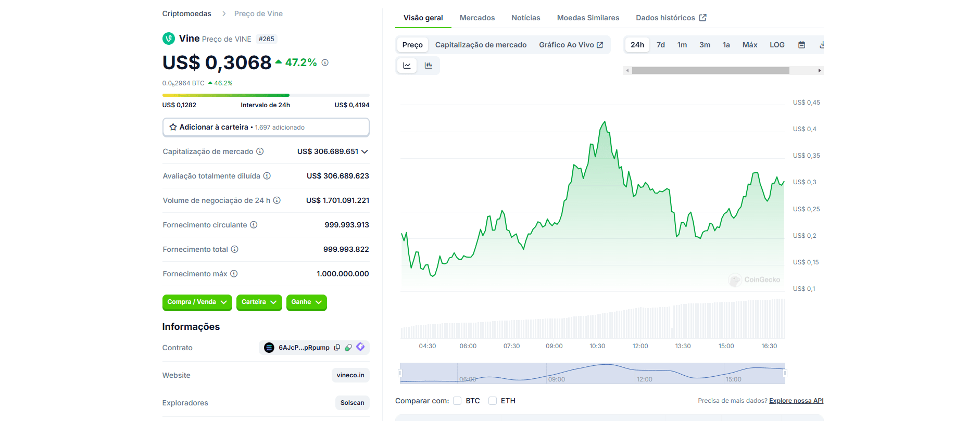Select the 24h time range
This screenshot has height=421, width=980.
pos(637,45)
